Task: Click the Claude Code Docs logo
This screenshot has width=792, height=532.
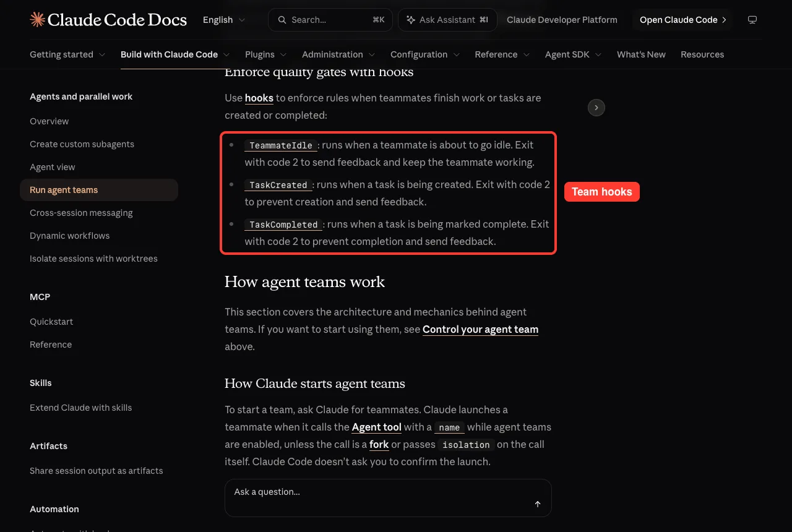Action: [x=108, y=20]
